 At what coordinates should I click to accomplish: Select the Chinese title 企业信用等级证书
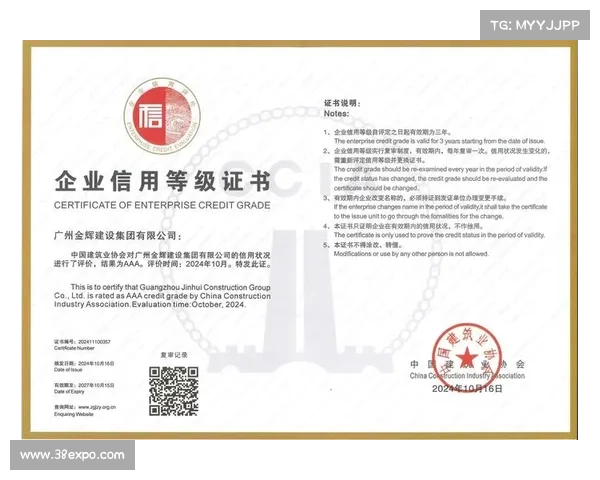[x=163, y=181]
